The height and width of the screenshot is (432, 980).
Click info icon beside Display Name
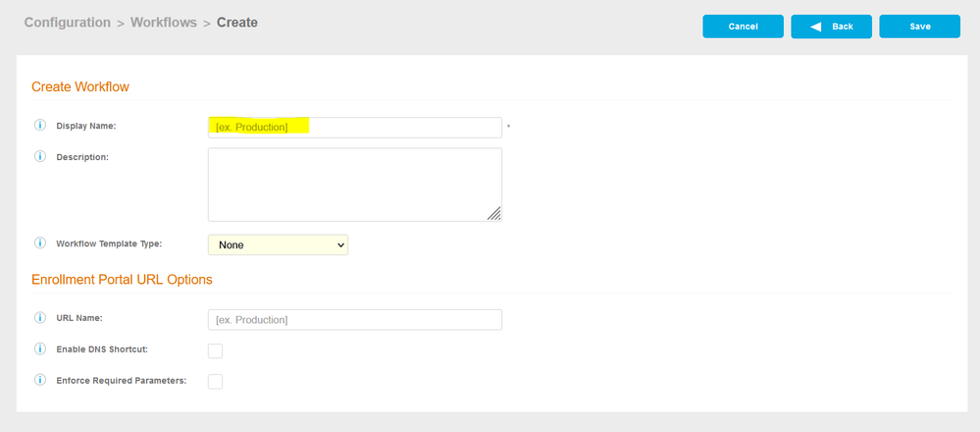pos(40,126)
